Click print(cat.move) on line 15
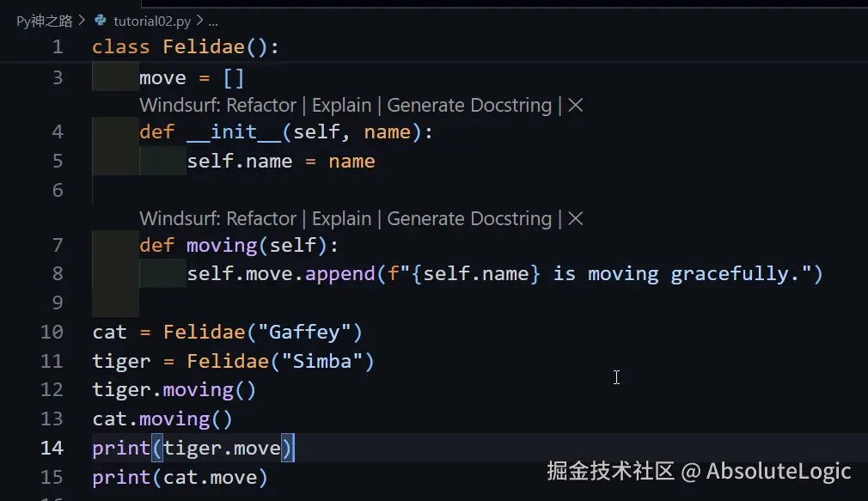The width and height of the screenshot is (868, 501). 180,478
